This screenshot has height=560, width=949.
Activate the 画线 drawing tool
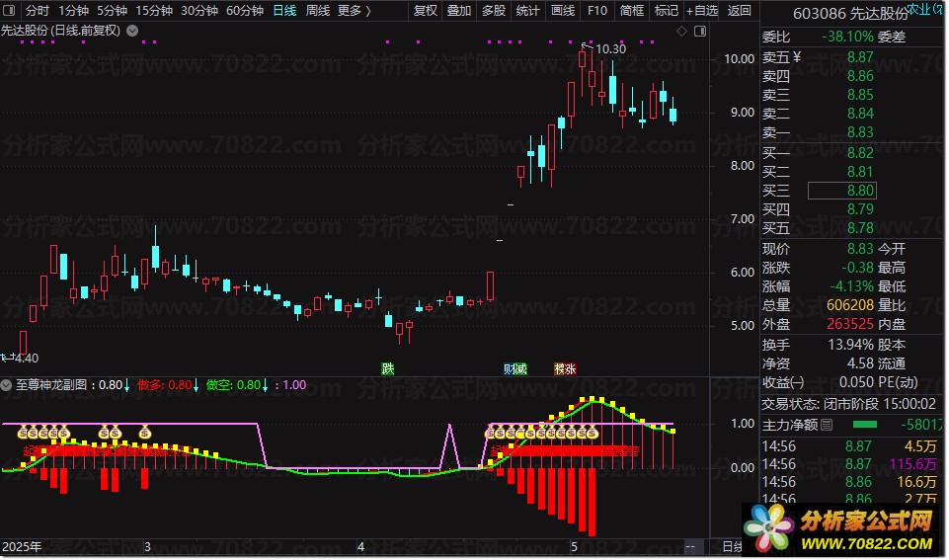tap(563, 10)
